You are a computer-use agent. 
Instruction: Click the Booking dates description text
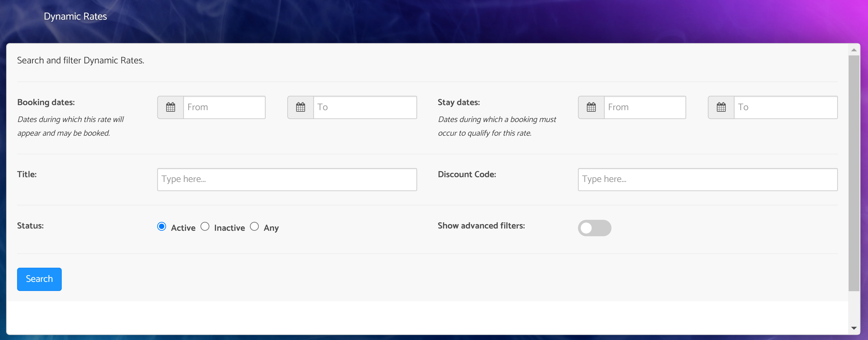71,126
